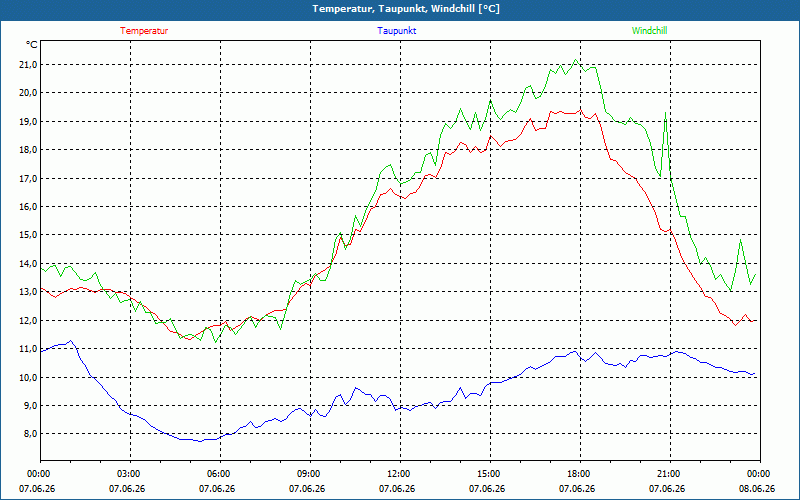Click the '07.06.26' date under 18:00
The width and height of the screenshot is (800, 500).
(x=577, y=488)
